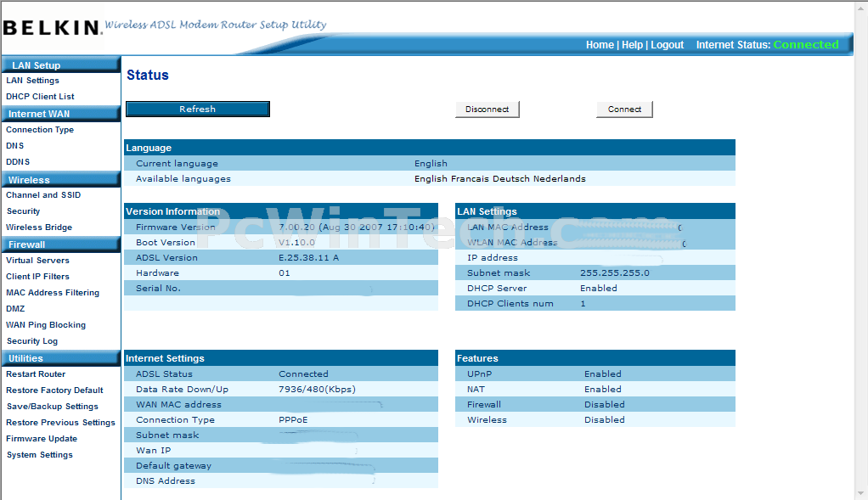868x500 pixels.
Task: Click the DNS Address label
Action: (166, 480)
